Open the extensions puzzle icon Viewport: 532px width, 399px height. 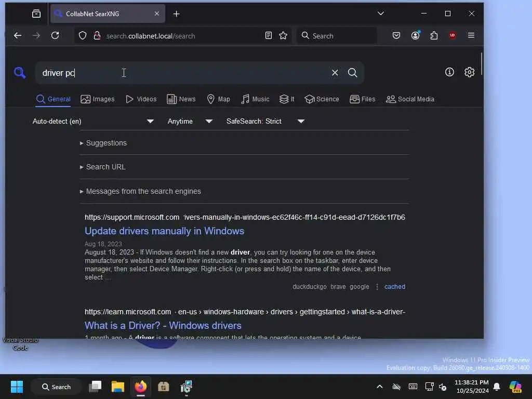click(434, 35)
